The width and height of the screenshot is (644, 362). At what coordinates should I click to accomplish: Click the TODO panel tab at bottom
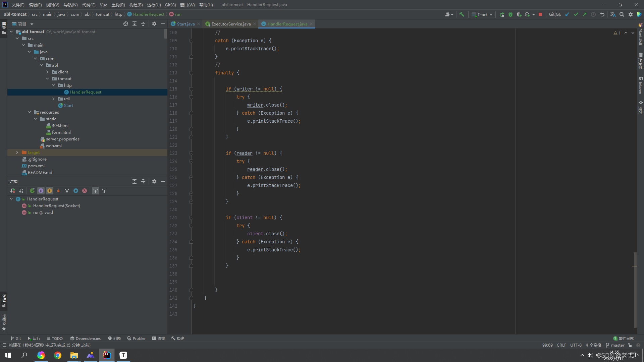tap(54, 338)
